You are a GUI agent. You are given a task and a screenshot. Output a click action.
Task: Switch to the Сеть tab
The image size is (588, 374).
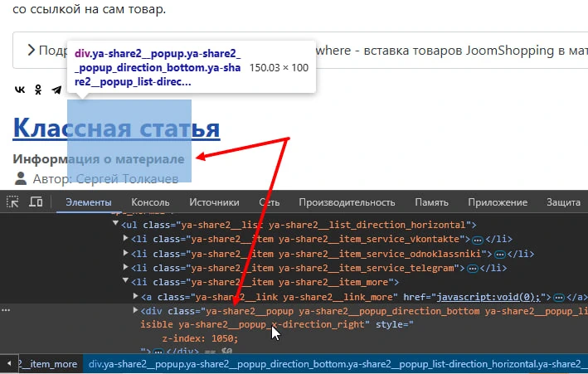point(270,202)
